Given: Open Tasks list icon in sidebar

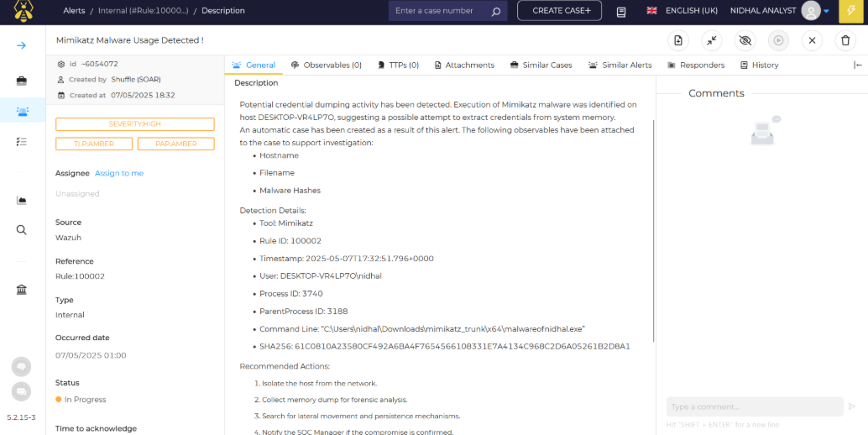Looking at the screenshot, I should (x=22, y=142).
